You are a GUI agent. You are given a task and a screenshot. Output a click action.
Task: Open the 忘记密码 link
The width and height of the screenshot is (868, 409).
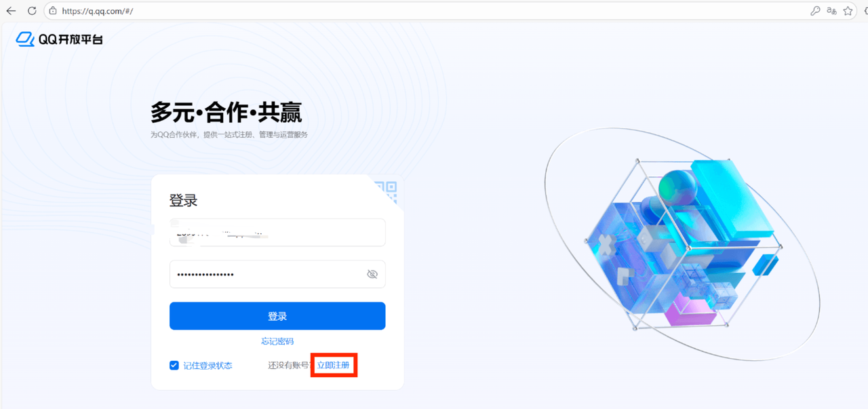coord(277,341)
